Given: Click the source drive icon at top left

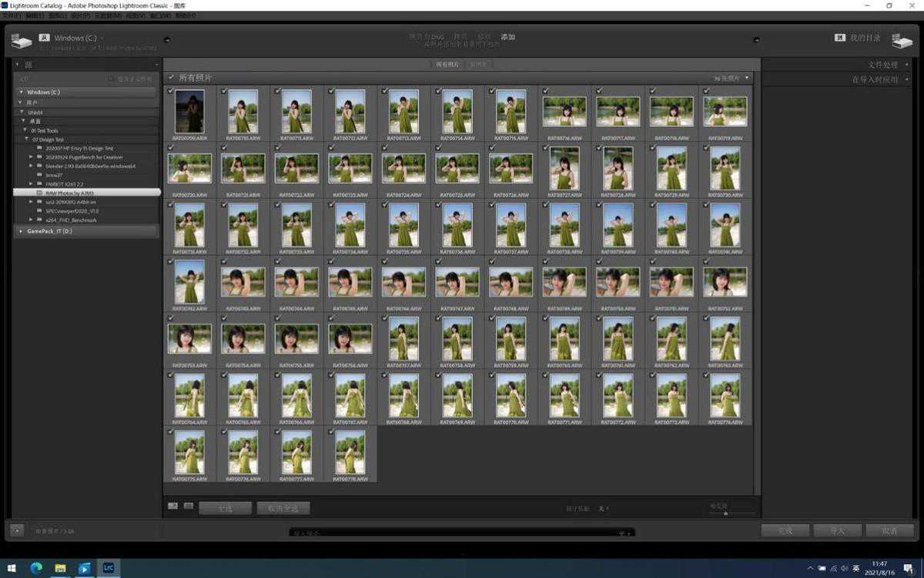Looking at the screenshot, I should pyautogui.click(x=22, y=40).
